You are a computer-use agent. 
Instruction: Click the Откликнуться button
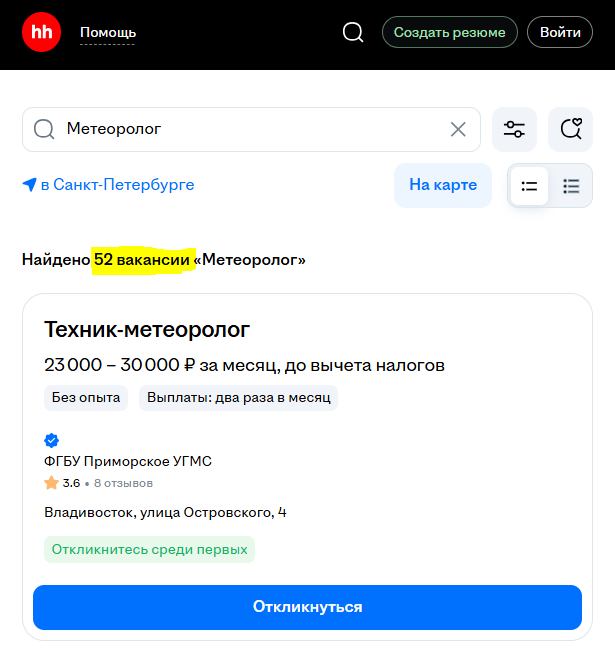point(307,607)
